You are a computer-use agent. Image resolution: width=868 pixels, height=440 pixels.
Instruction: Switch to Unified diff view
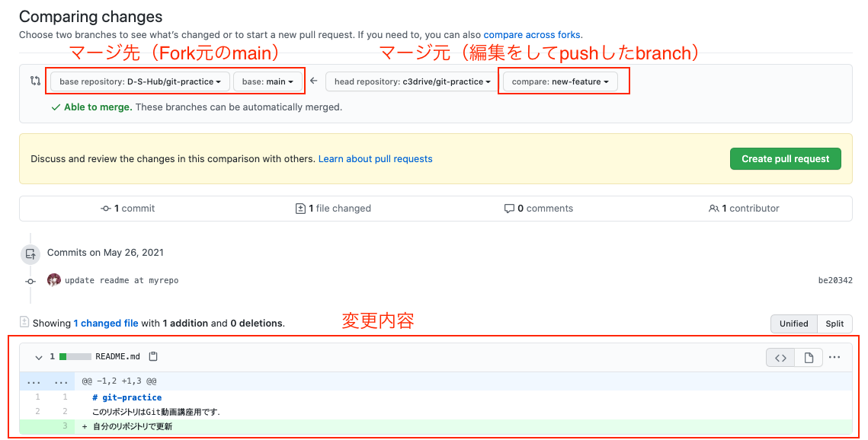(x=794, y=324)
